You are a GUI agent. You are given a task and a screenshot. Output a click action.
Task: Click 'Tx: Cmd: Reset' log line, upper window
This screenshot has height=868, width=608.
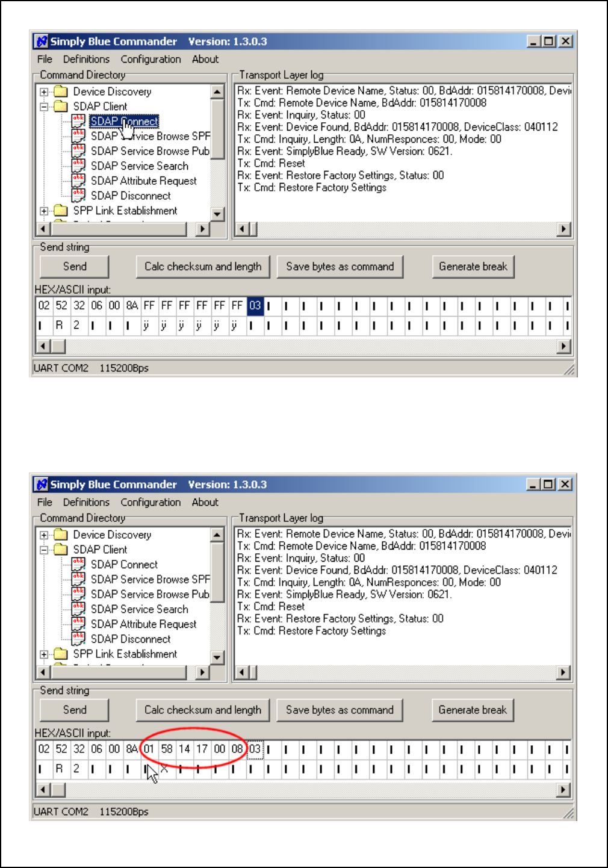[x=271, y=163]
